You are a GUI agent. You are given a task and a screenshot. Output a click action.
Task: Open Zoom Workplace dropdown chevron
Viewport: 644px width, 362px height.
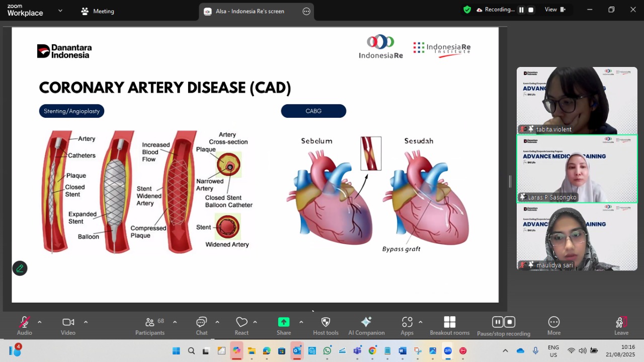(x=60, y=11)
